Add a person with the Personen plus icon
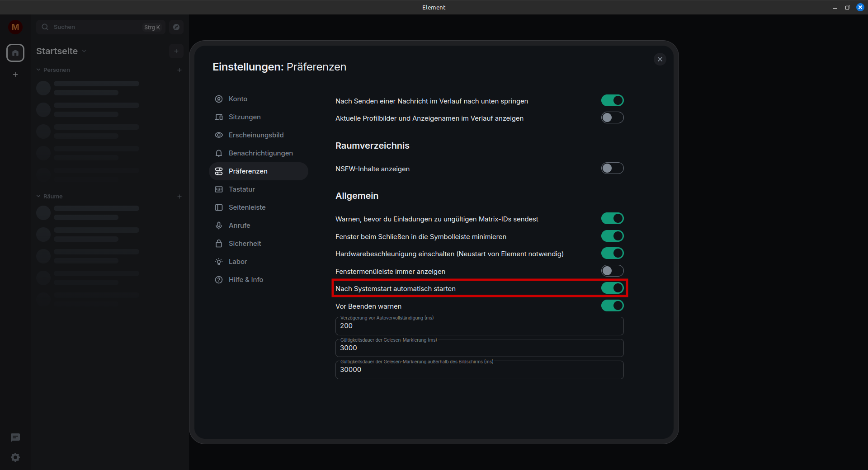 point(179,70)
